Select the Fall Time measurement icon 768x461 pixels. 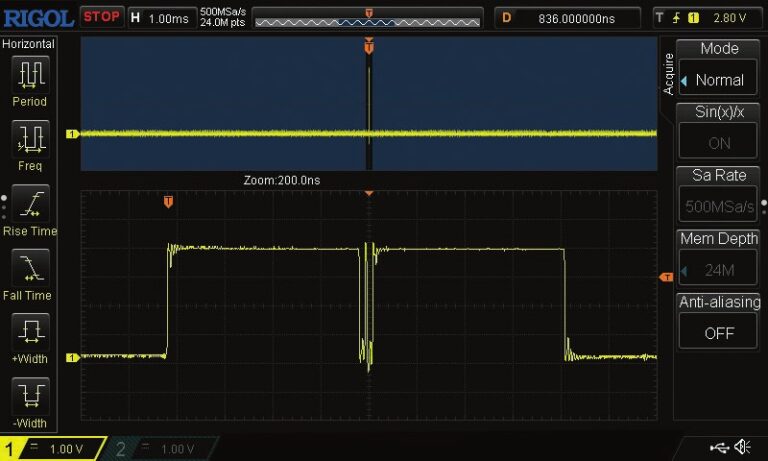[x=29, y=268]
